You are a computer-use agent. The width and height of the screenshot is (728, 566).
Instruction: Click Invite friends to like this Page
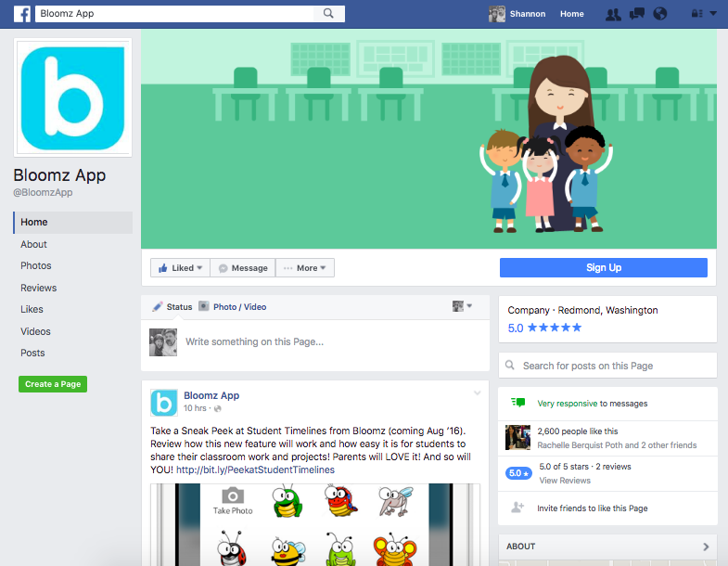click(593, 508)
